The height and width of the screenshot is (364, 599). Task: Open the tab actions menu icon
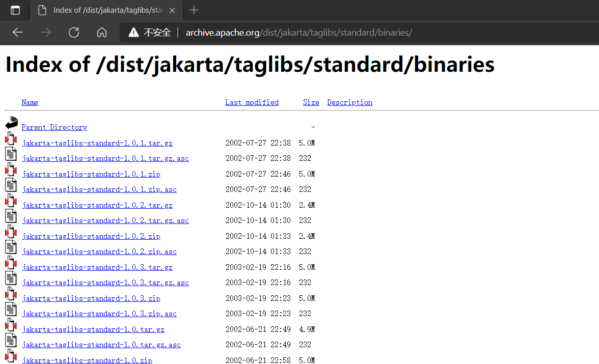click(15, 10)
